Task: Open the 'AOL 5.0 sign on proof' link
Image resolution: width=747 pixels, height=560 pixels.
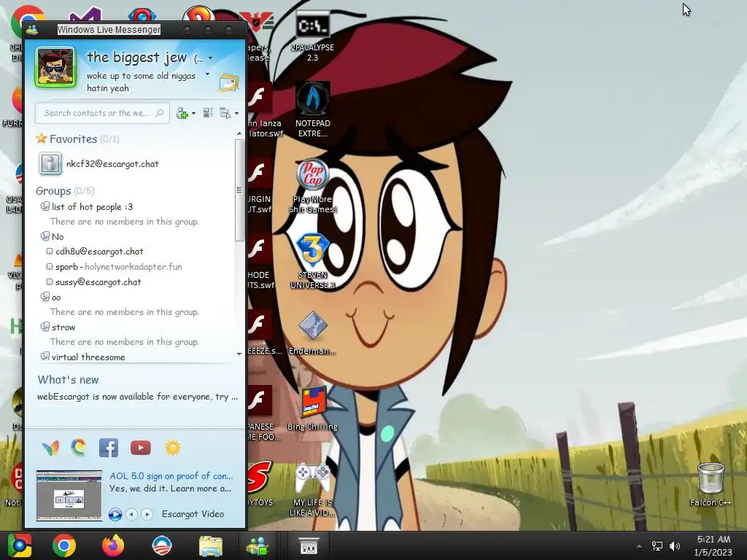Action: pyautogui.click(x=171, y=475)
